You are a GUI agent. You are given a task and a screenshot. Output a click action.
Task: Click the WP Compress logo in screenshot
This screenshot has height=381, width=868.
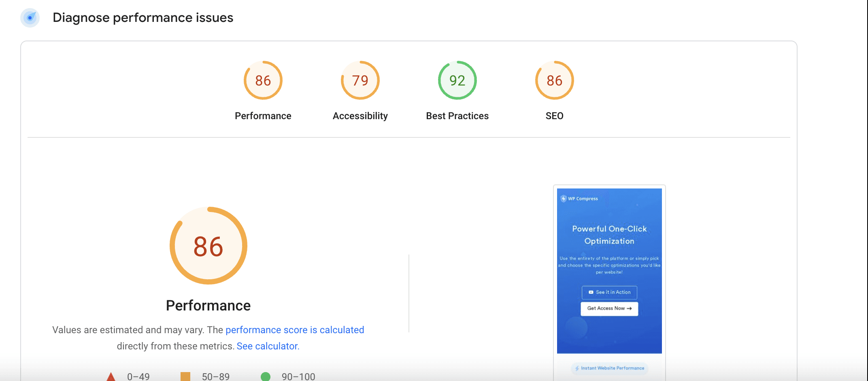coord(579,199)
